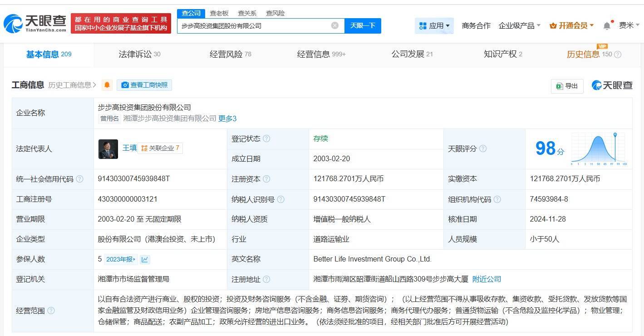Viewport: 644px width, 336px height.
Task: Open help icon next to 组织机构代码
Action: 497,199
